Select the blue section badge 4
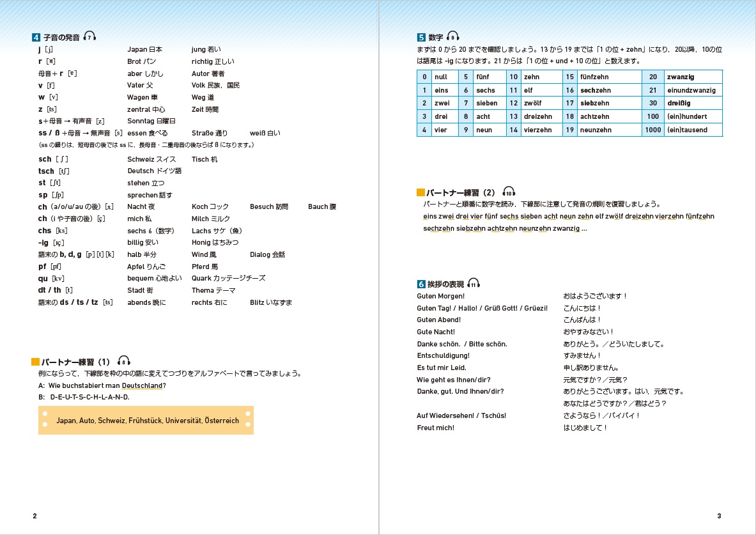This screenshot has height=535, width=756. click(x=36, y=37)
